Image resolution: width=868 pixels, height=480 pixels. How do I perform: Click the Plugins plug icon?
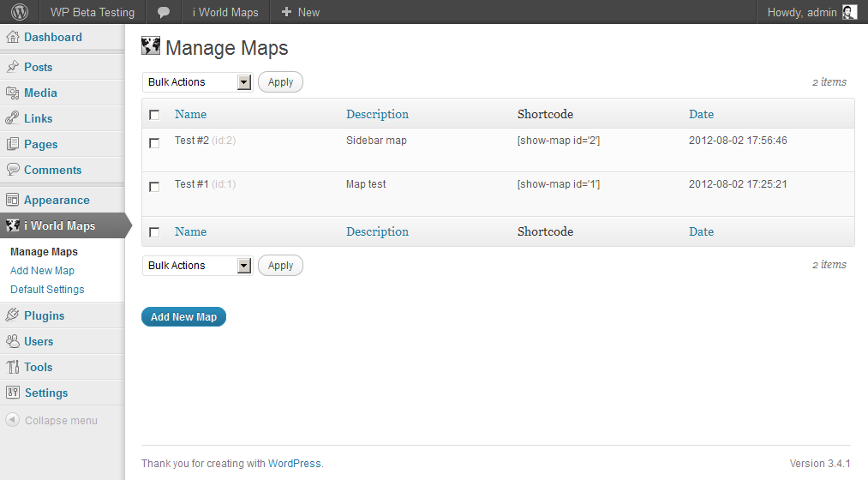(13, 315)
